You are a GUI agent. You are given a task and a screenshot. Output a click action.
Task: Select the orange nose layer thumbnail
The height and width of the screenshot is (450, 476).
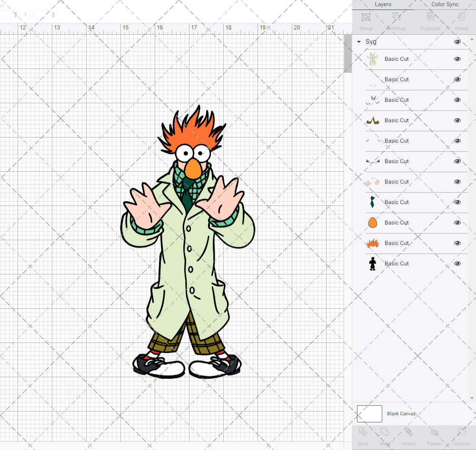point(373,223)
